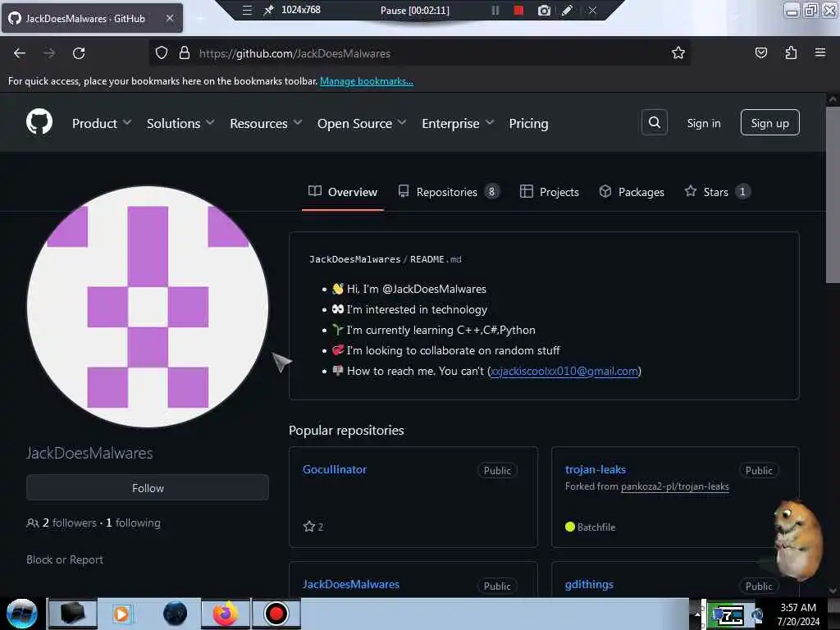
Task: Open the black box taskbar icon
Action: [72, 614]
